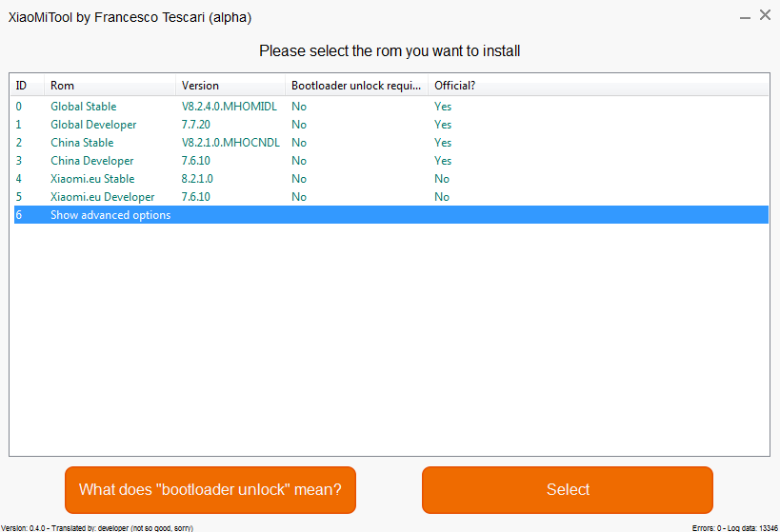This screenshot has width=780, height=532.
Task: Click the Errors and Log data status text
Action: tap(734, 526)
